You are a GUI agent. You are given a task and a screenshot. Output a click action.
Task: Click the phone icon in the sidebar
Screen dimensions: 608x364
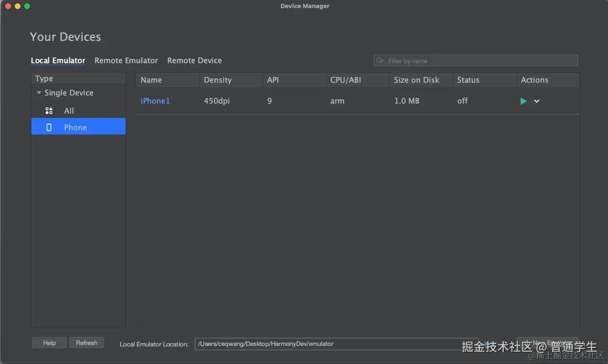pyautogui.click(x=49, y=127)
